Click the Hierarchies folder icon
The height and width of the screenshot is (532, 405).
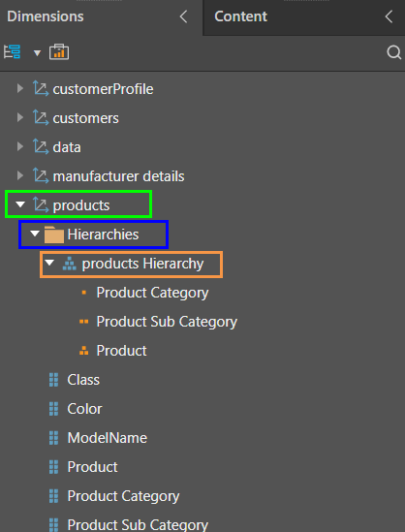(54, 235)
